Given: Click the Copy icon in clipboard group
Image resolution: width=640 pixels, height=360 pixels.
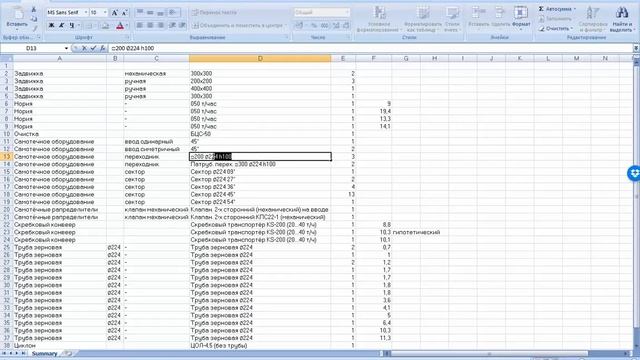Looking at the screenshot, I should [x=34, y=19].
